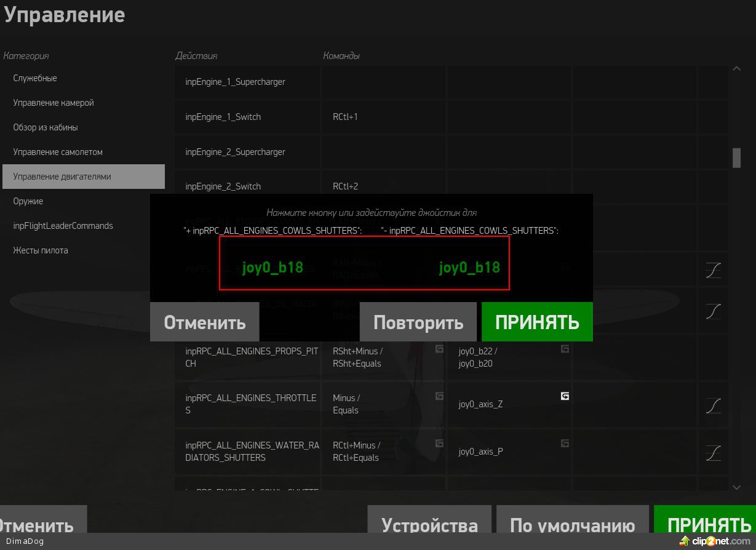Viewport: 756px width, 550px height.
Task: Click the swap icon next to RCtl+Minus / RCtl+Equals
Action: click(439, 443)
